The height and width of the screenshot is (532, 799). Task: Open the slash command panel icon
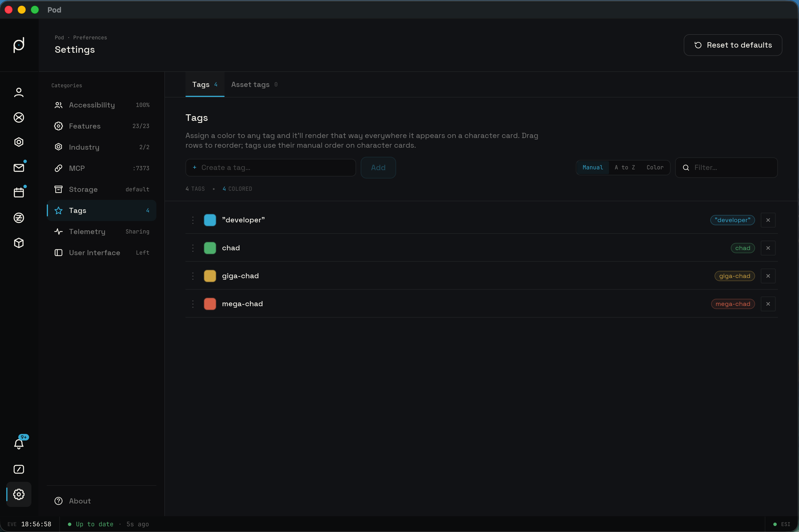click(x=19, y=469)
